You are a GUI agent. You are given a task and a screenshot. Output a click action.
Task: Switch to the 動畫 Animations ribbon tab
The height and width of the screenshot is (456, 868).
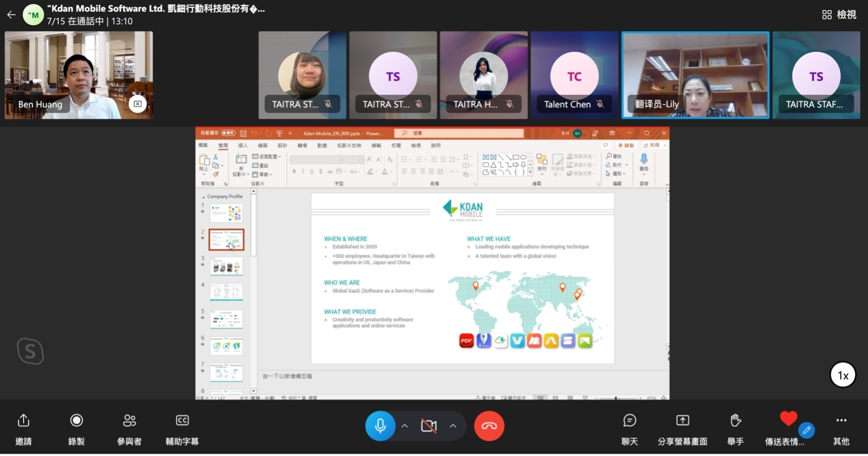click(322, 146)
